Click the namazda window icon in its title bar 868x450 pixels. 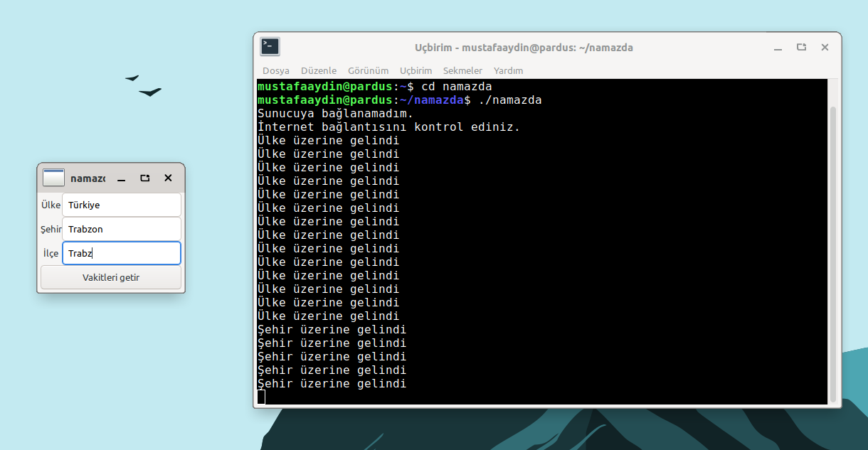coord(53,178)
